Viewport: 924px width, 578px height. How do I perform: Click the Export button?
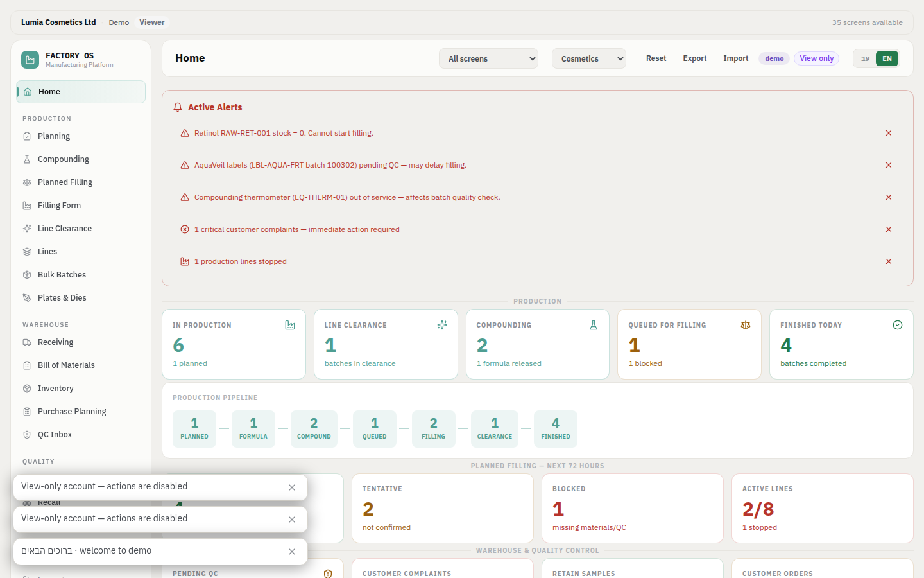tap(695, 58)
